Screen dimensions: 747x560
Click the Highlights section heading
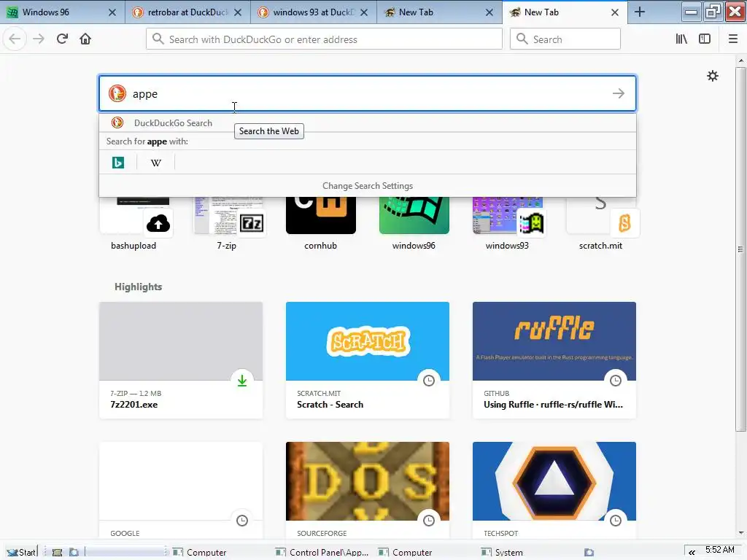(138, 287)
